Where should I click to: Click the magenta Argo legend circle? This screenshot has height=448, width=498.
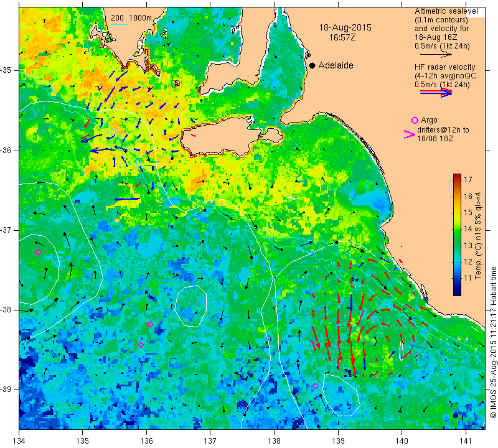[x=415, y=120]
